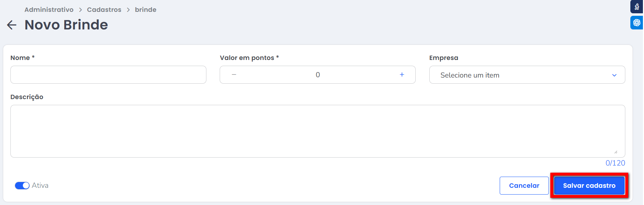Expand the Empresa dropdown chevron
This screenshot has width=644, height=205.
[614, 75]
